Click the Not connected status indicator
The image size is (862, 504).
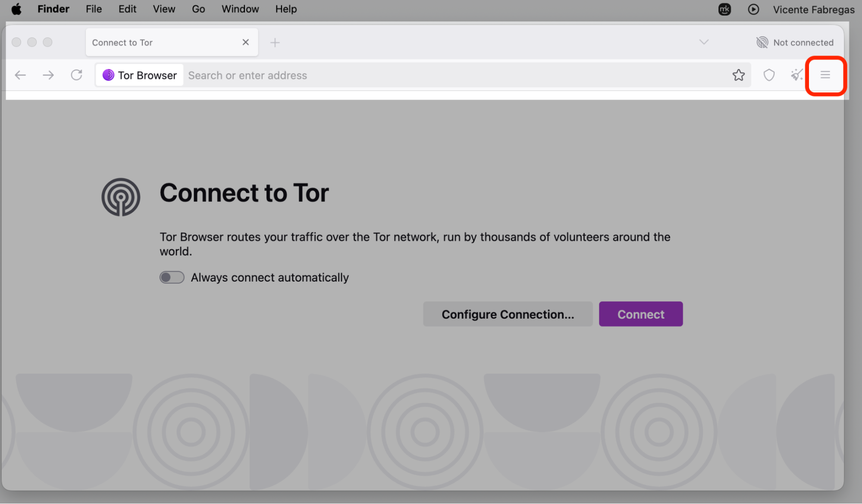tap(795, 42)
